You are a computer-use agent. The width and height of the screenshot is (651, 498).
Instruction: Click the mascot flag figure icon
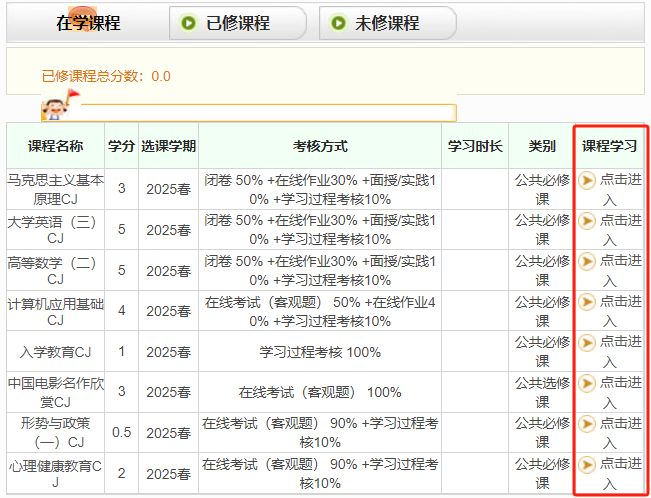[57, 104]
